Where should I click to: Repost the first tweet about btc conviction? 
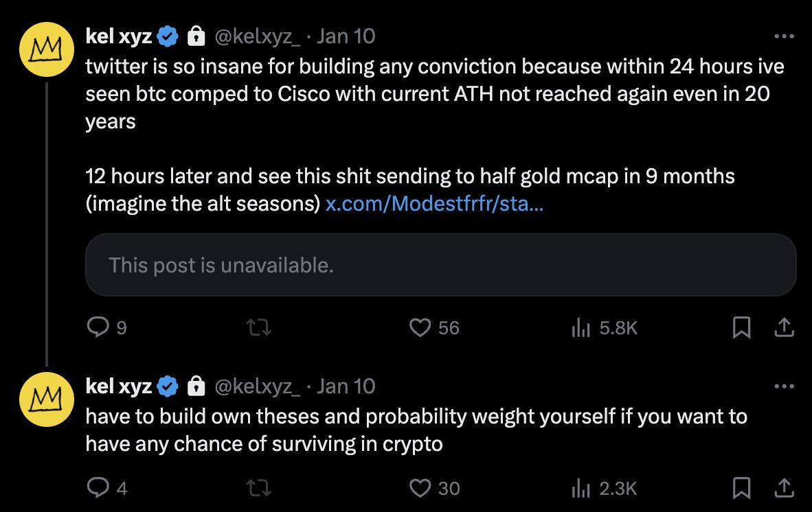pos(259,329)
